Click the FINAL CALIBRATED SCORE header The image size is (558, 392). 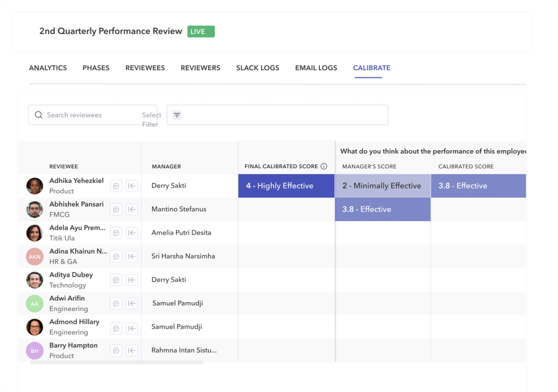[281, 167]
